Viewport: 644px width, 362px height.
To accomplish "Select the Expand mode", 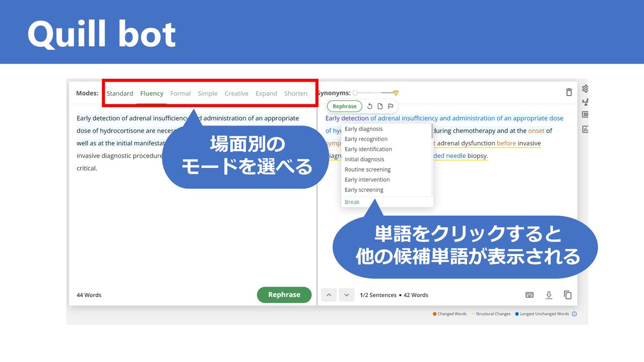I will pos(266,93).
